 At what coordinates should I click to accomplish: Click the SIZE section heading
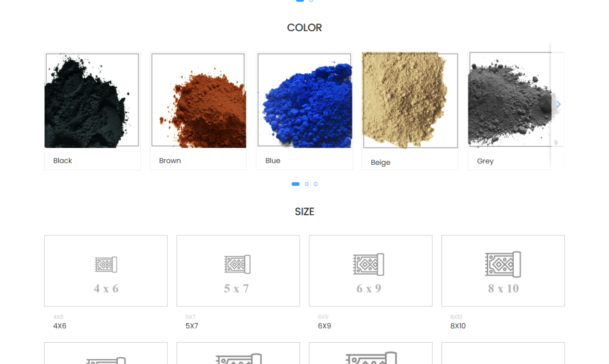(304, 212)
